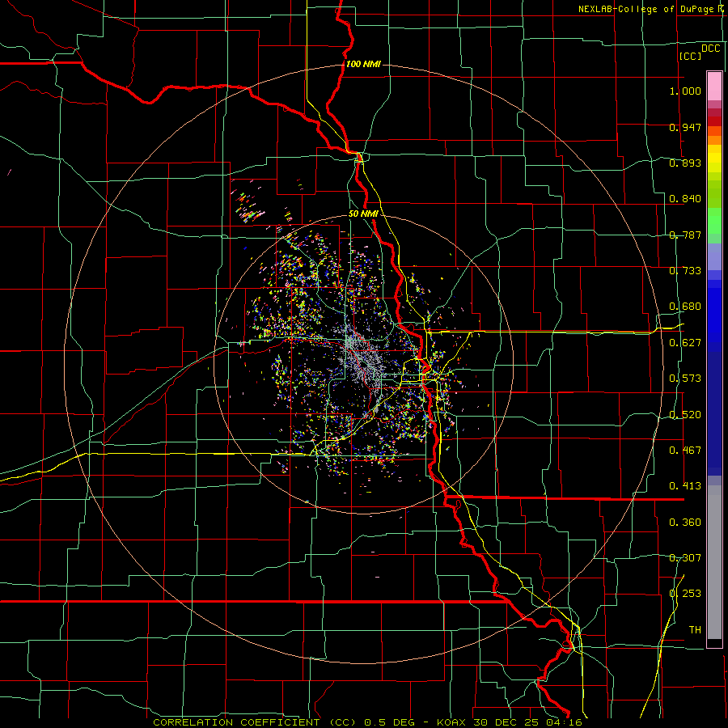Select the 0.680 color scale value
728x728 pixels.
click(685, 307)
